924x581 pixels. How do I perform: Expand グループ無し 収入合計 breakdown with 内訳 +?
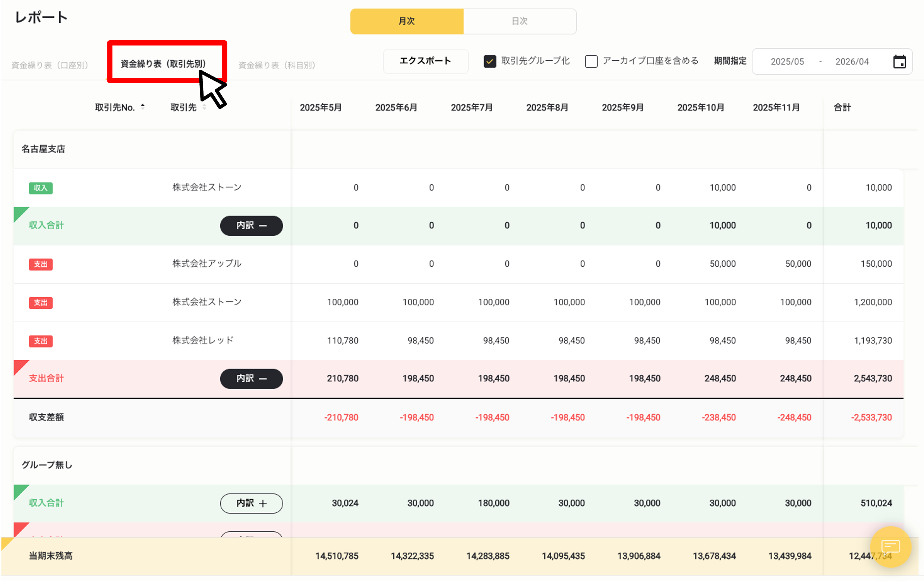(x=251, y=503)
